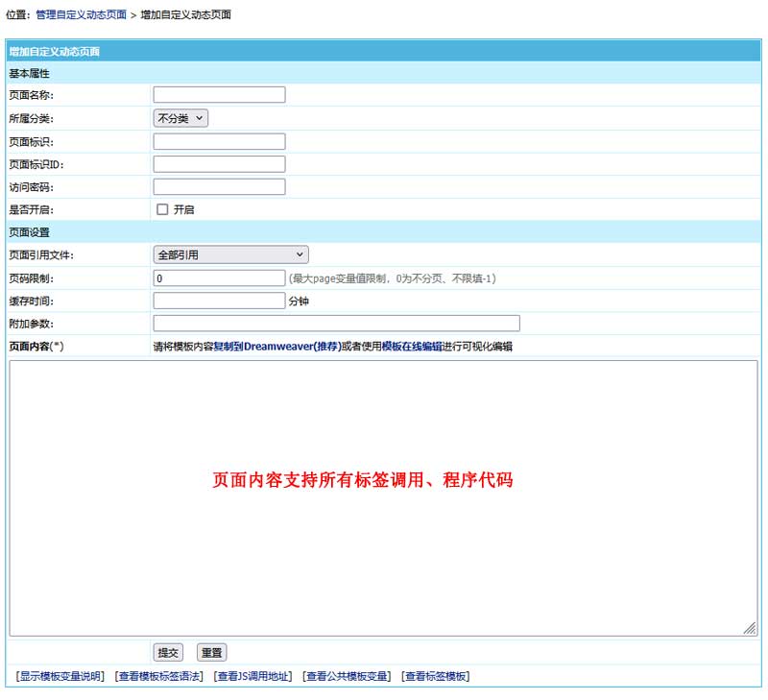Screen dimensions: 768x700
Task: Open the 管理自定义动态页面 breadcrumb link
Action: (x=81, y=15)
